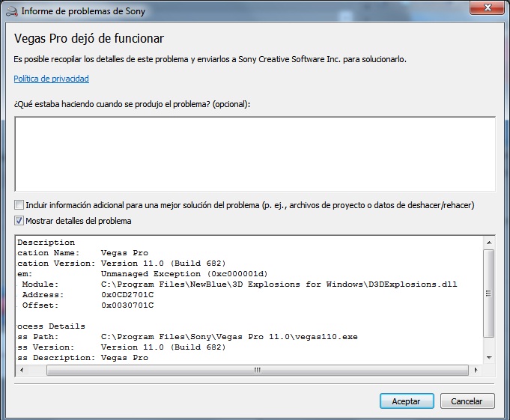
Task: Enable Incluir información adicional checkbox
Action: (x=19, y=205)
